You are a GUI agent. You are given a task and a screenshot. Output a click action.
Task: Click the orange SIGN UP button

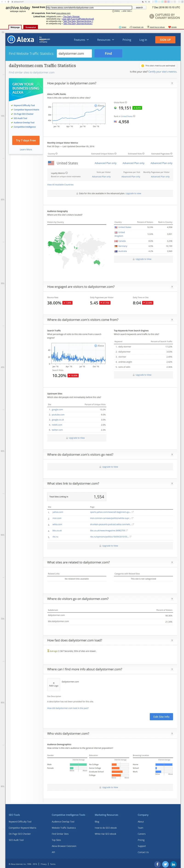pos(165,40)
